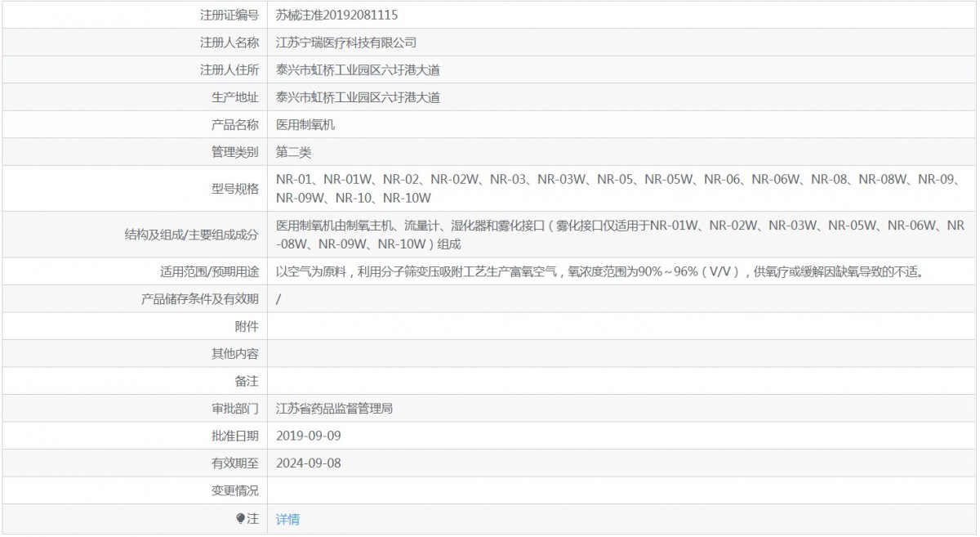Click the 注册人名称 label

pos(229,43)
